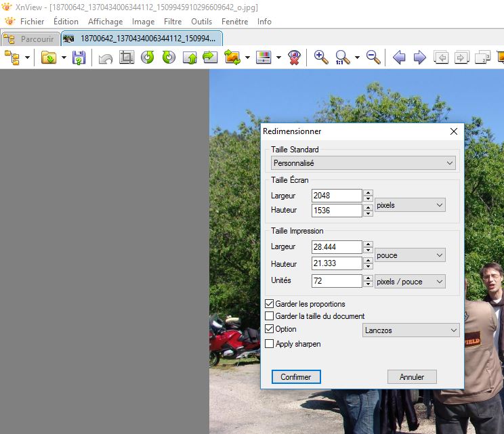The width and height of the screenshot is (504, 434).
Task: Click the red-eye correction icon
Action: tap(294, 58)
